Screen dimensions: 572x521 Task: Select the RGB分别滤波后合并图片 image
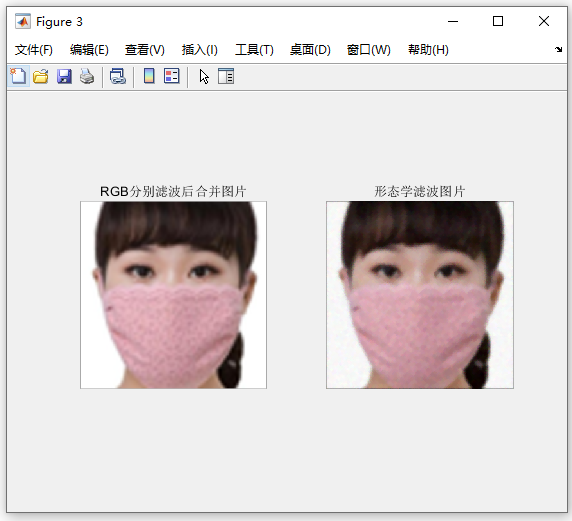tap(173, 295)
